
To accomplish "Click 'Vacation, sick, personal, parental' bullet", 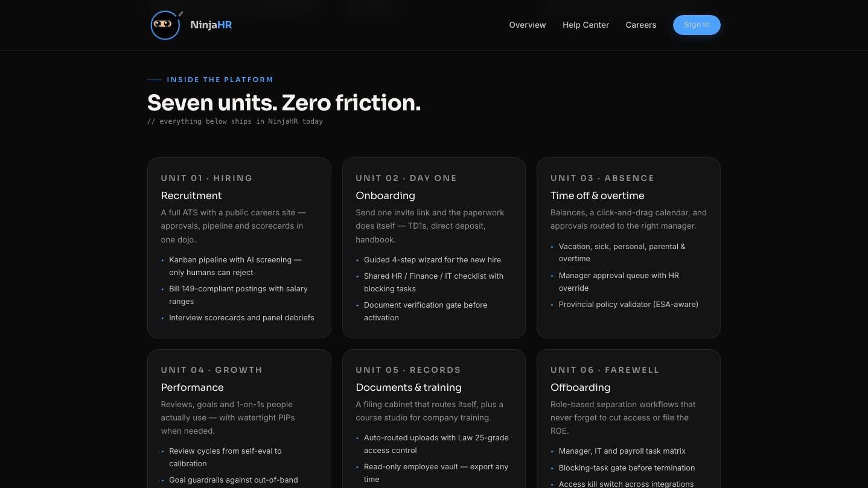I will (x=628, y=252).
